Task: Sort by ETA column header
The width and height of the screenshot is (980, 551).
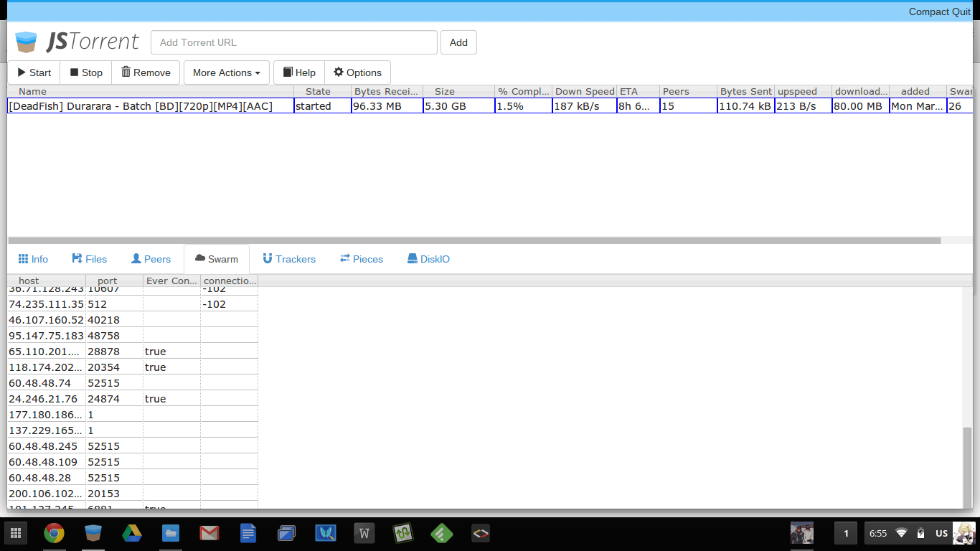Action: pyautogui.click(x=639, y=91)
